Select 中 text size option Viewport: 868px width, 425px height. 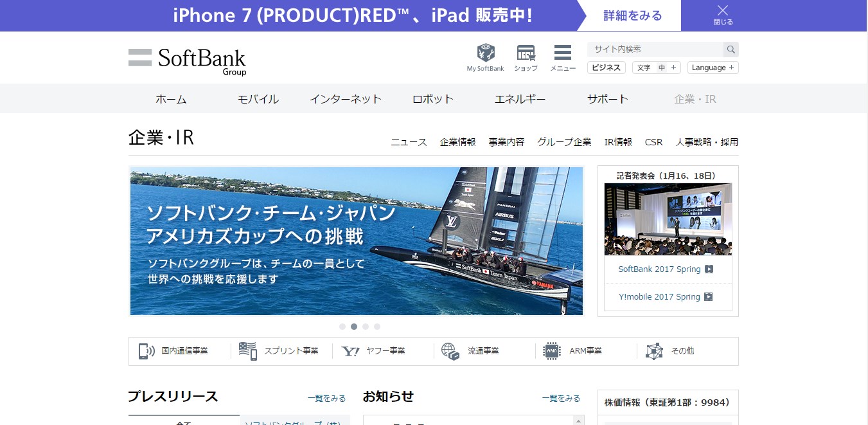[x=661, y=68]
